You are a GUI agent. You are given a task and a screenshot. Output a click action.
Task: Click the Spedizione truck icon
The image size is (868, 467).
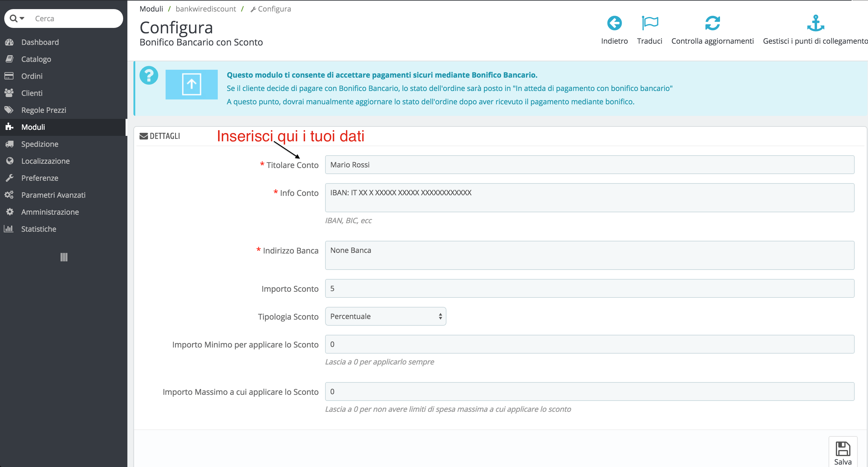(x=9, y=144)
